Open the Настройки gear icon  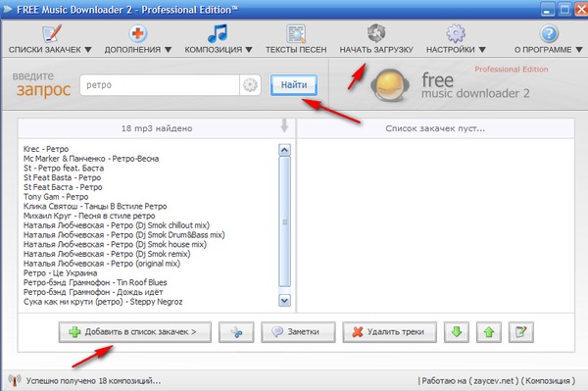(x=456, y=33)
